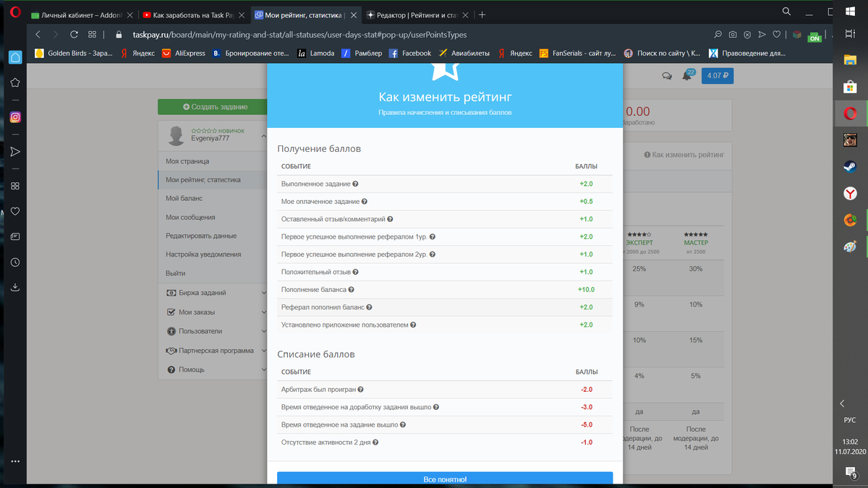The image size is (868, 488).
Task: Open Windows Start button
Action: 850,10
